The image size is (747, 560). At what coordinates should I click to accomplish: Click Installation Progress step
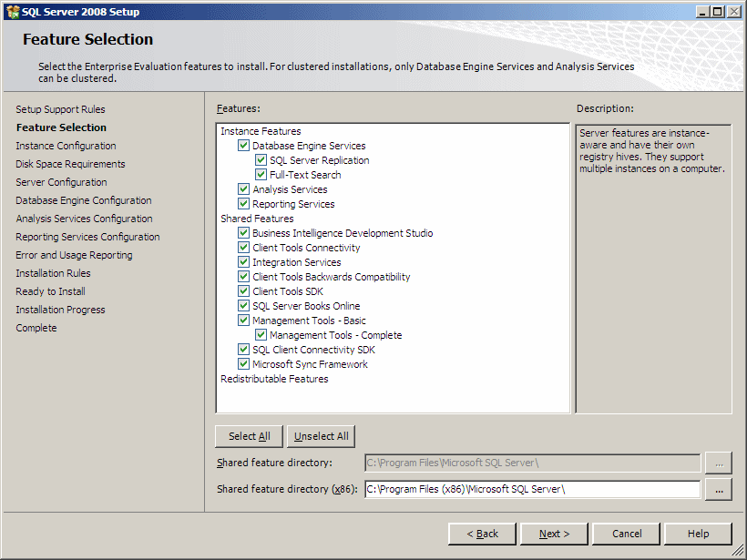(x=60, y=310)
